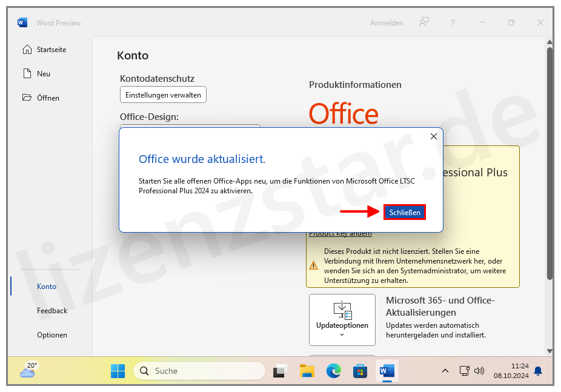Open the Office-Design dropdown behind the dialog
Screen dimensions: 561x392
point(190,126)
